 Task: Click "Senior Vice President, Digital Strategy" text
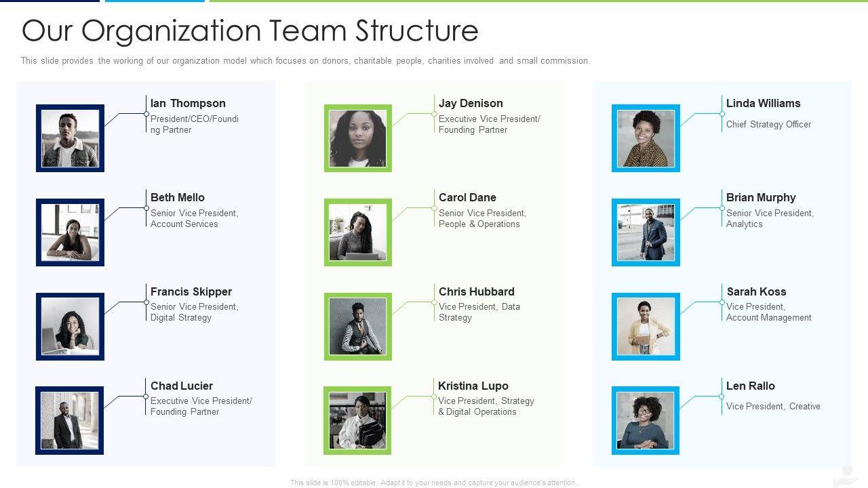tap(195, 312)
